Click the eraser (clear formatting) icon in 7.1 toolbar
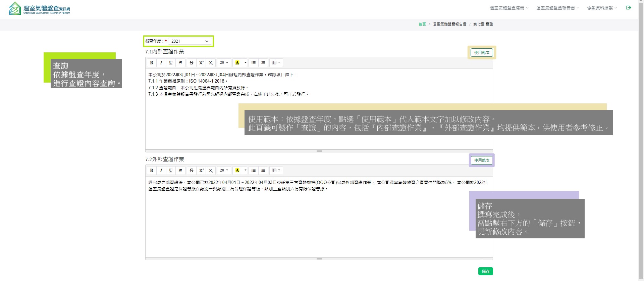This screenshot has height=281, width=644. click(180, 63)
